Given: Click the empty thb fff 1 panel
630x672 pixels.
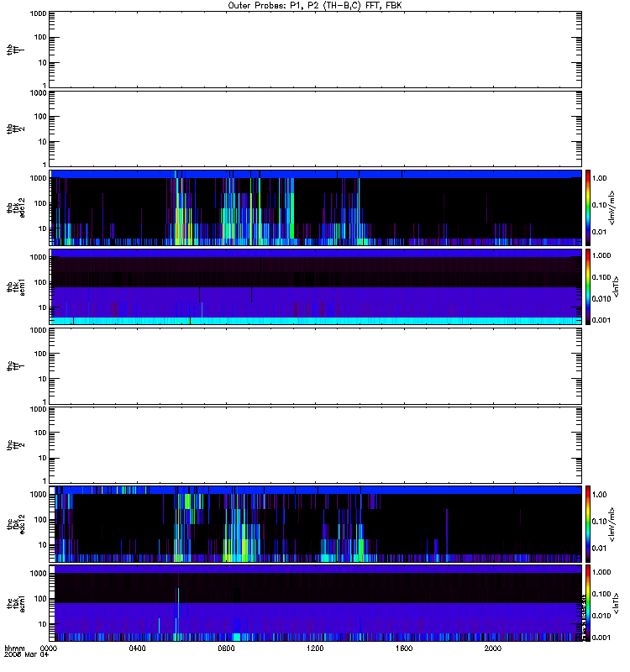Looking at the screenshot, I should click(316, 50).
